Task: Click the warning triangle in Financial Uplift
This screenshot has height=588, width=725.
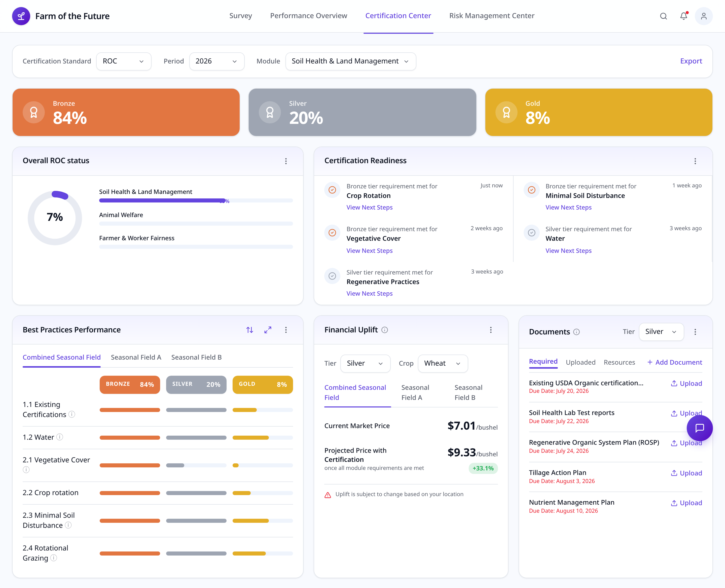Action: (x=328, y=495)
